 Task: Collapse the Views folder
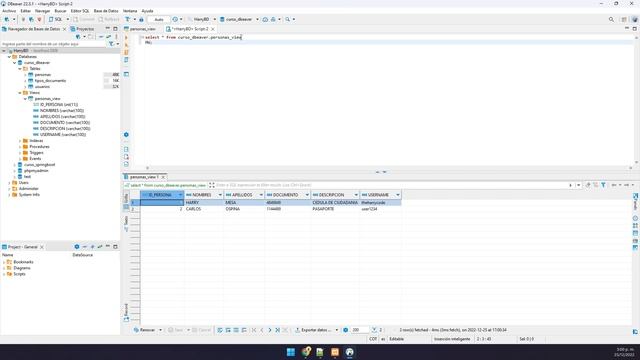pos(20,93)
